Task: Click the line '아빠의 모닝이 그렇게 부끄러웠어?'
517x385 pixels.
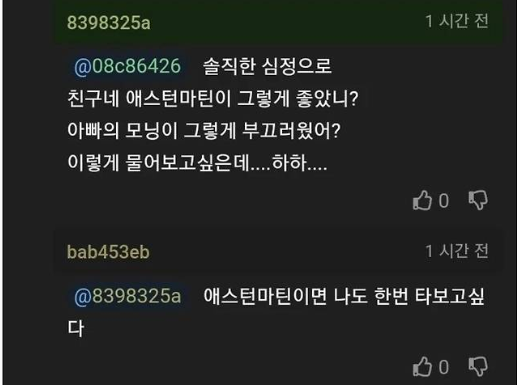Action: coord(204,130)
